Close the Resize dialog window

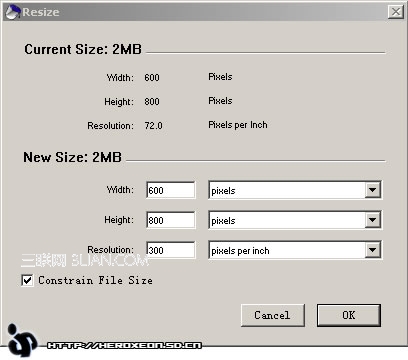[x=396, y=12]
